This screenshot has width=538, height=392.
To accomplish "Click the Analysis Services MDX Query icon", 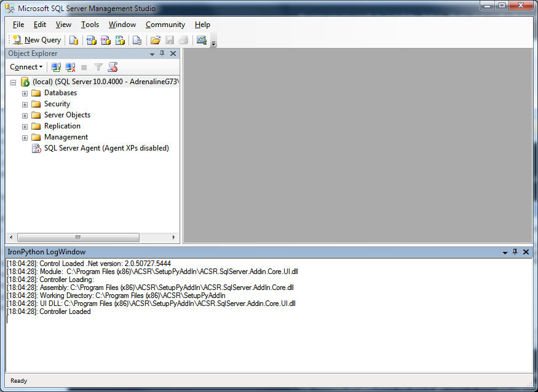I will [x=91, y=40].
